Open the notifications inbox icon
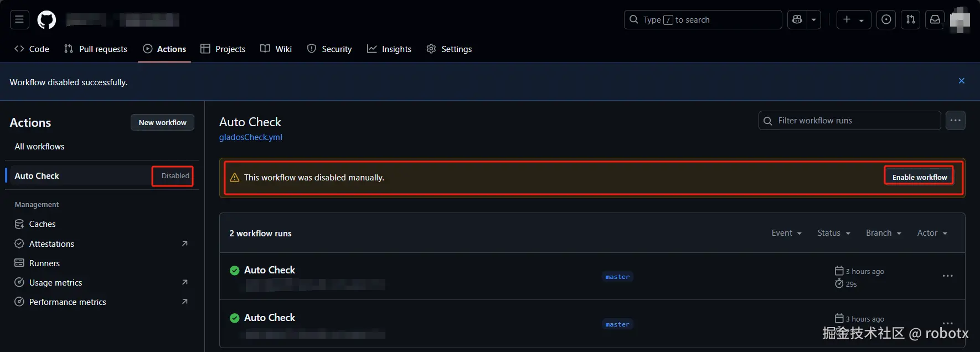Screen dimensions: 980x352 point(935,20)
